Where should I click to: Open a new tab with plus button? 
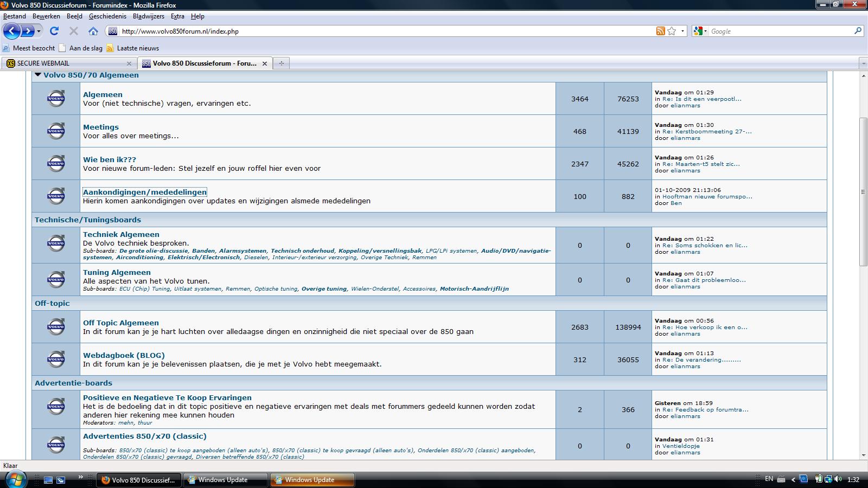[281, 63]
